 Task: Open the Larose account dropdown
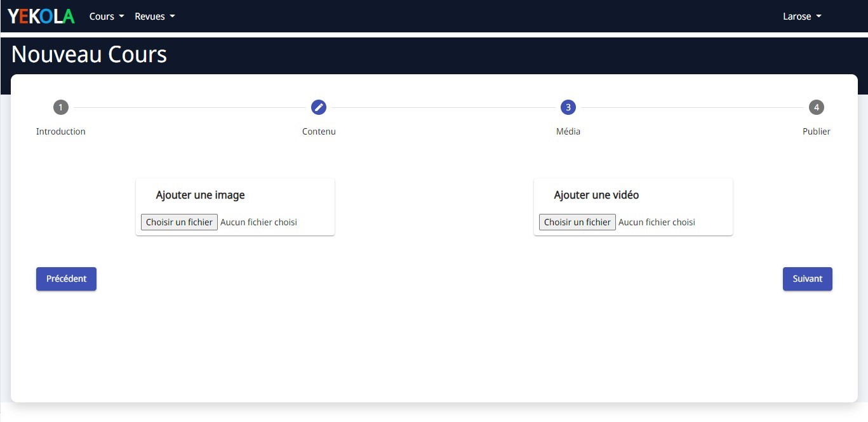click(x=801, y=16)
